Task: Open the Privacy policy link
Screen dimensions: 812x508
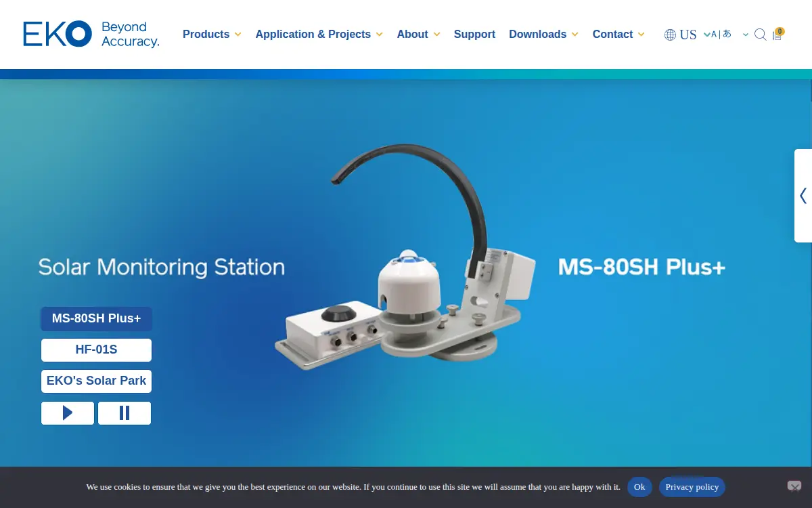Action: pyautogui.click(x=692, y=487)
